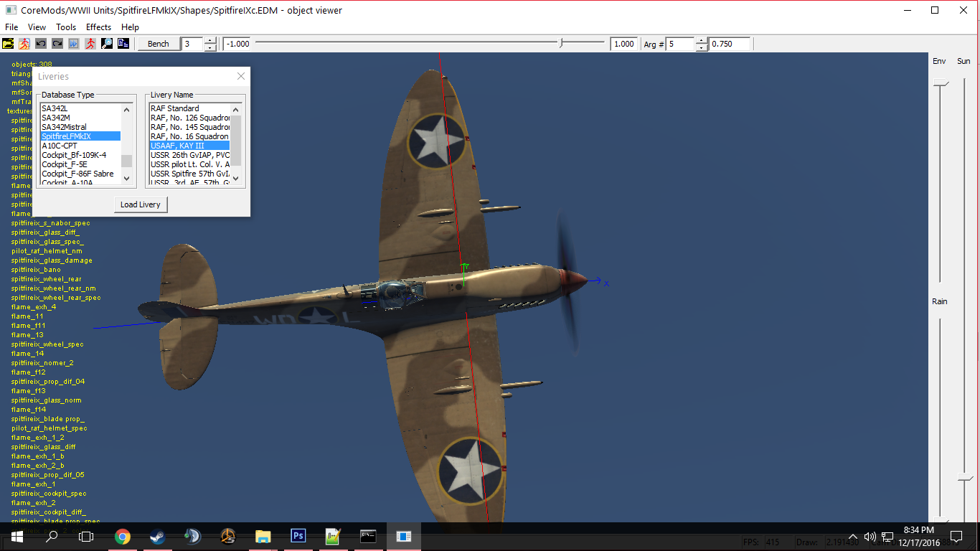Click the document list toolbar icon
Screen dimensions: 980x551
click(123, 44)
